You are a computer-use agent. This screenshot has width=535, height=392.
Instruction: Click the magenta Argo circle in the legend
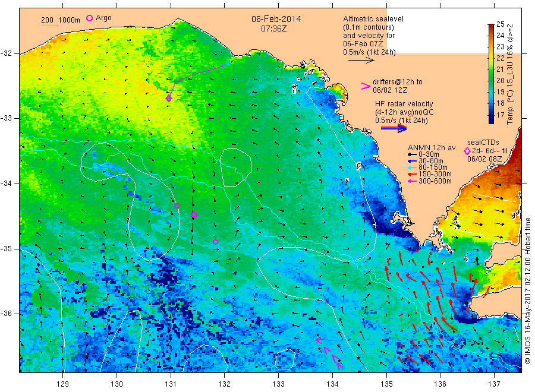coord(89,18)
